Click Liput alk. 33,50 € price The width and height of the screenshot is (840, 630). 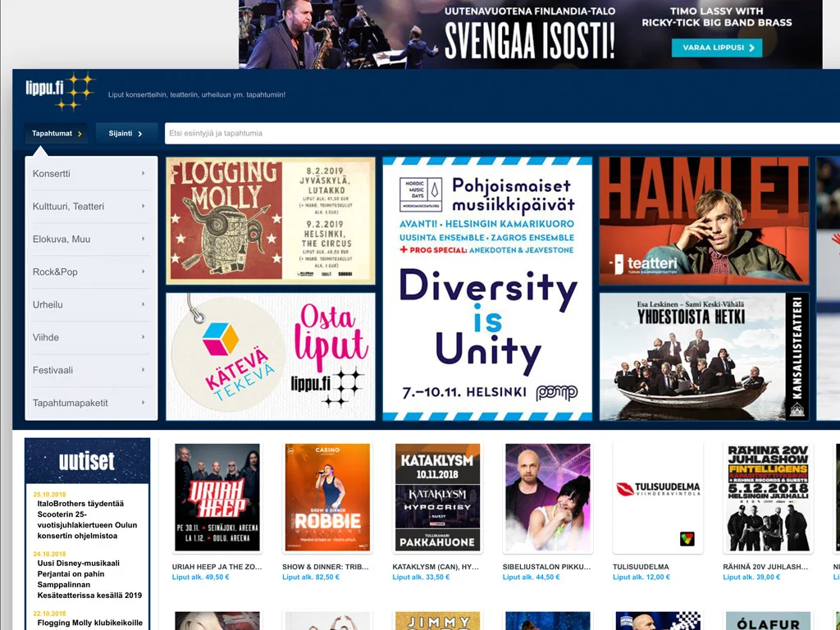[421, 577]
